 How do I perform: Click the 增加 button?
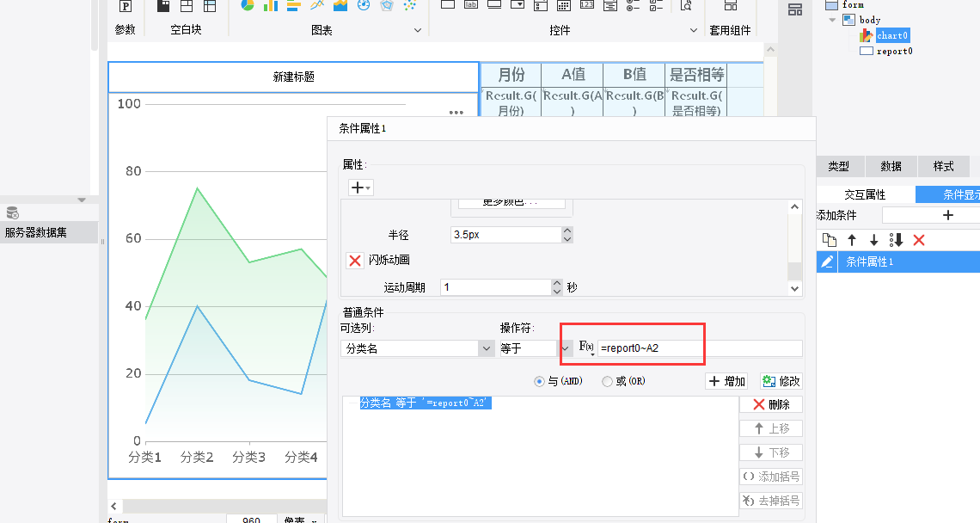click(727, 381)
